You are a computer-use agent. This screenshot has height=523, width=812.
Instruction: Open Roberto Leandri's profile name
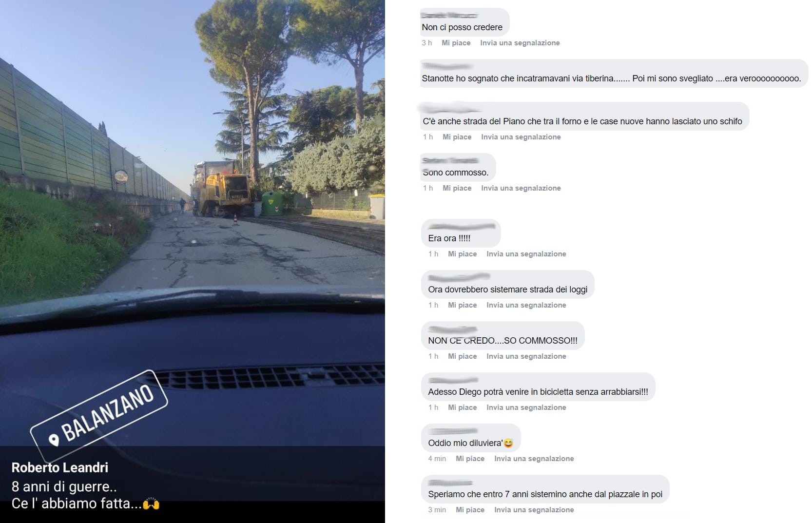[60, 467]
